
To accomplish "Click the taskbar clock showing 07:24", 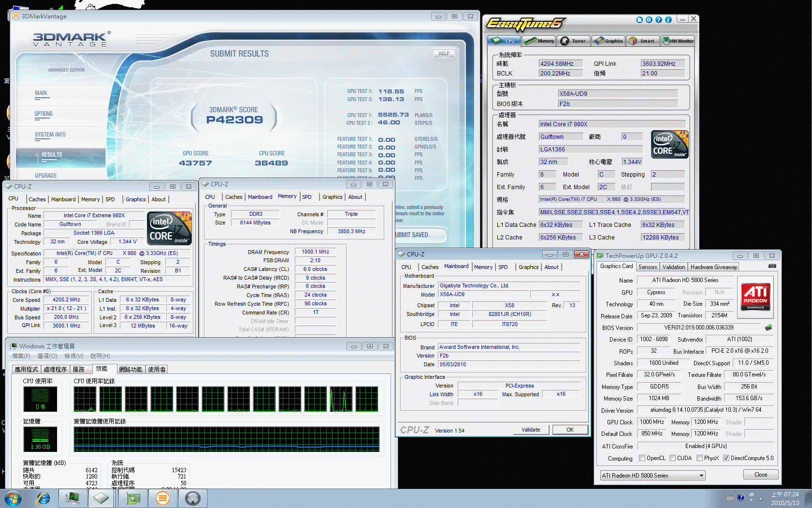I will coord(785,498).
